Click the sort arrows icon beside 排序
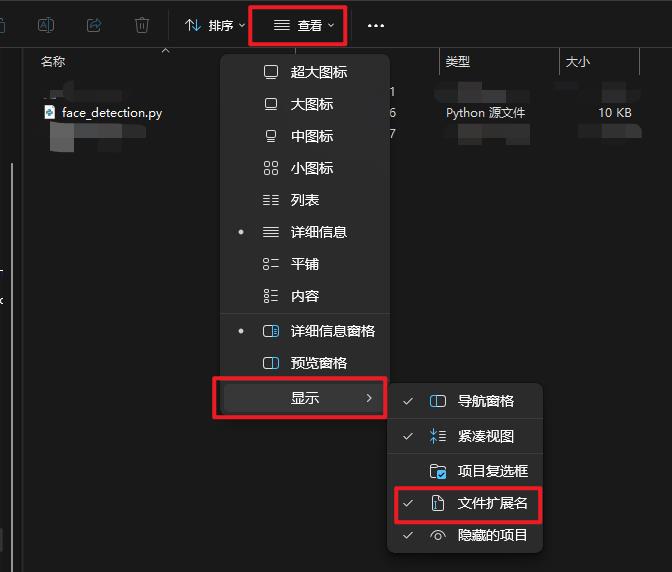 193,25
